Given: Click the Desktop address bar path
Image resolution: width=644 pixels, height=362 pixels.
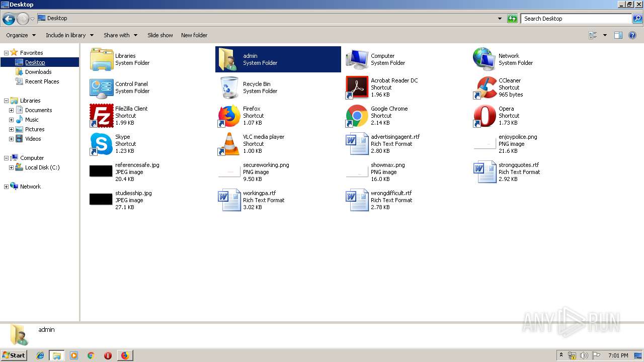Looking at the screenshot, I should 57,18.
